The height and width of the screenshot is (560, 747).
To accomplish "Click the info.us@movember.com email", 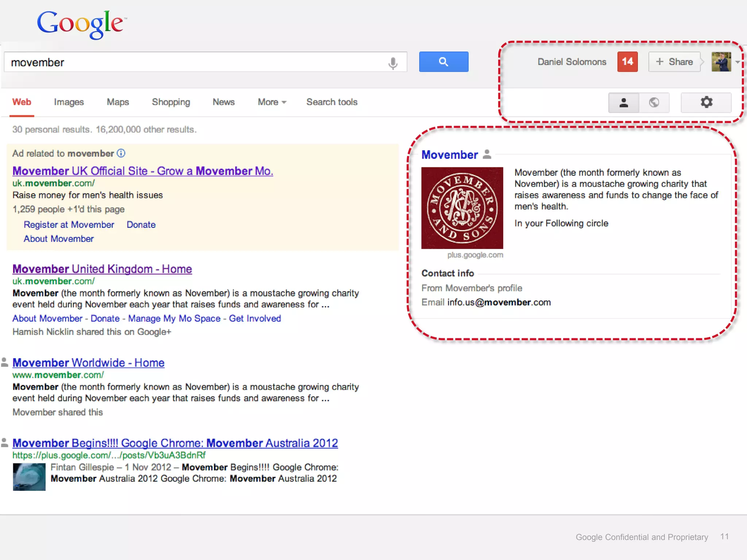I will click(x=499, y=302).
